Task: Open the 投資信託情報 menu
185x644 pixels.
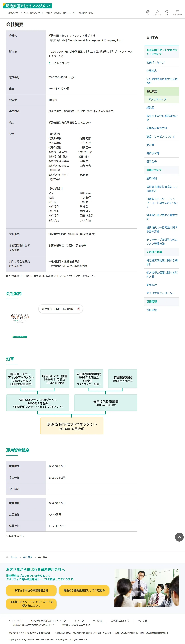Action: [13, 13]
